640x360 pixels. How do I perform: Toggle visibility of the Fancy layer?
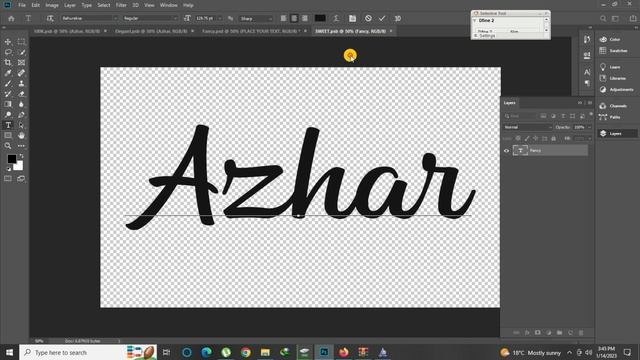point(507,151)
